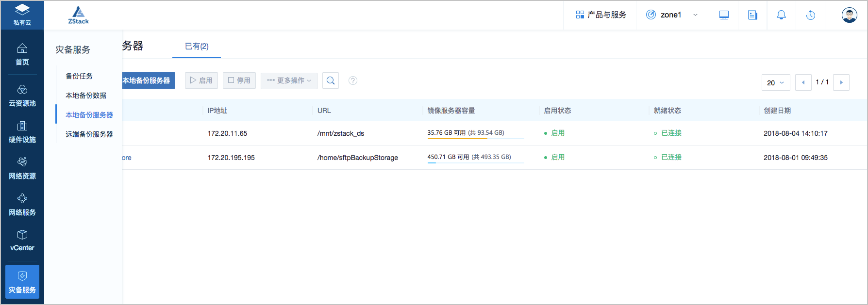Click URL /mnt/zstack_ds

341,133
